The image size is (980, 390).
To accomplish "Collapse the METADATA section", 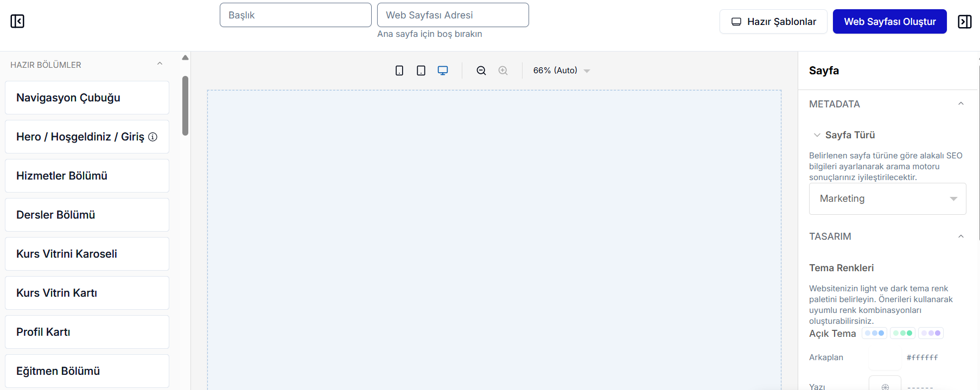I will [960, 104].
